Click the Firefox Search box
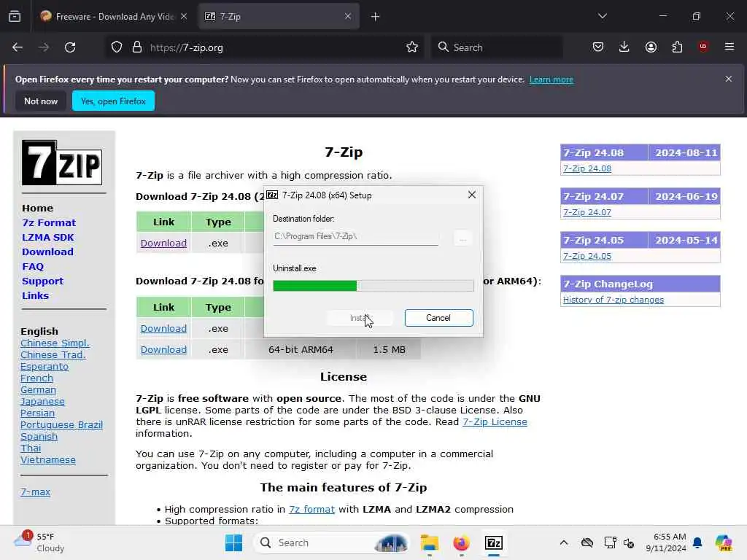747x560 pixels. (x=497, y=47)
